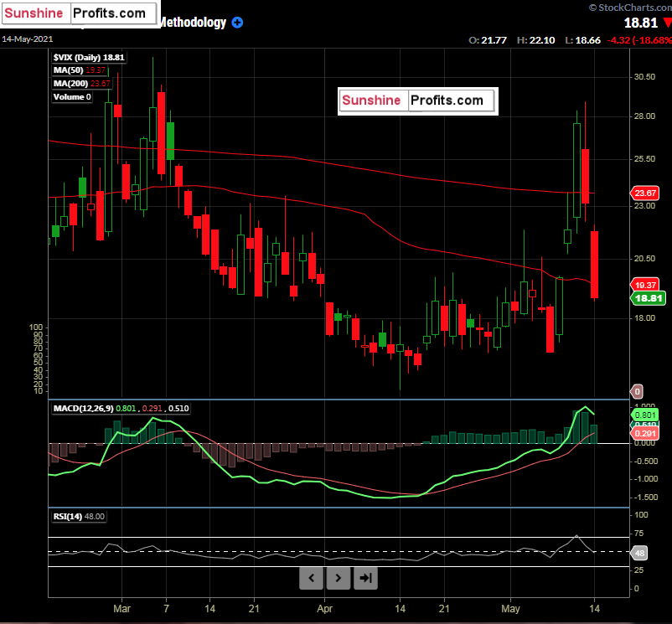Select the MA(50) 19.37 legend entry
The height and width of the screenshot is (624, 672).
(x=80, y=70)
